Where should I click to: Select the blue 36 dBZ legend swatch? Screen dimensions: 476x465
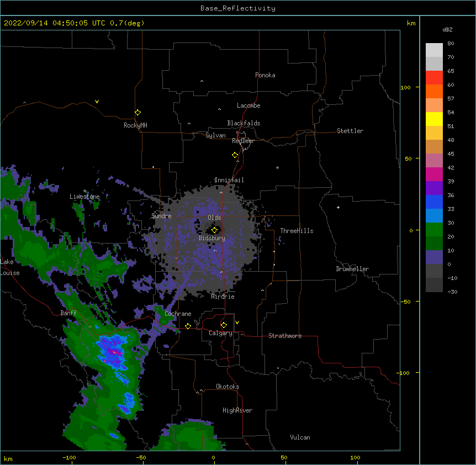(x=434, y=202)
